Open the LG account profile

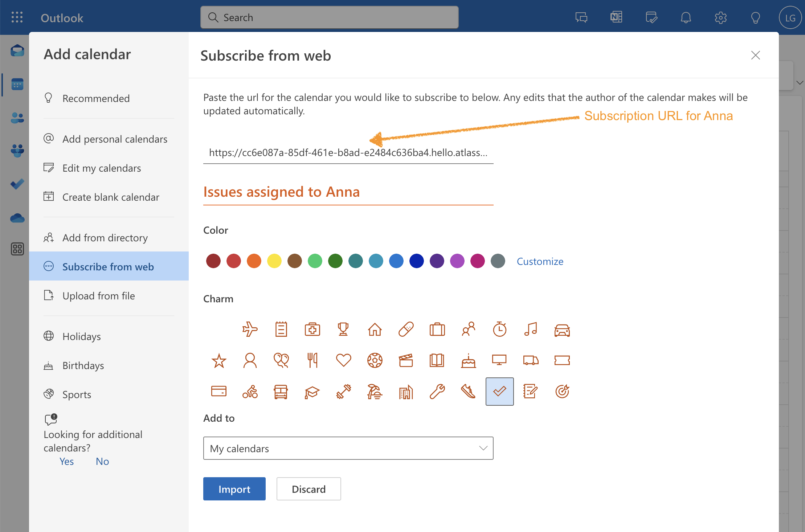(790, 17)
